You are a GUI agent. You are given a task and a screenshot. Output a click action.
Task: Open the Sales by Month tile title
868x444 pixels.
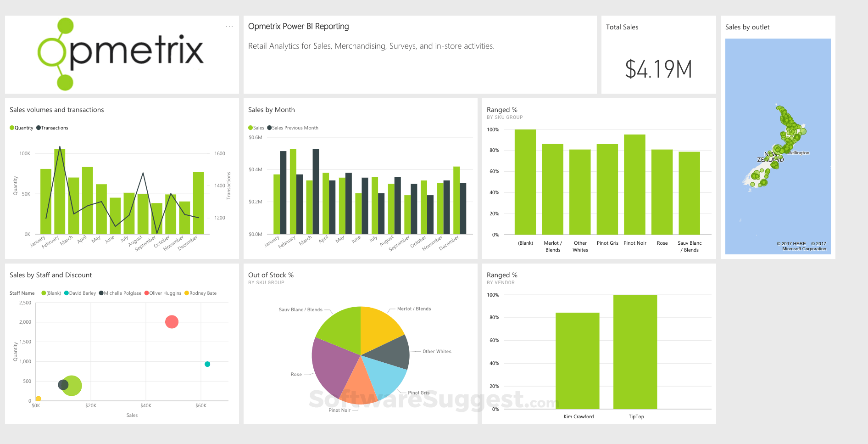(x=272, y=110)
